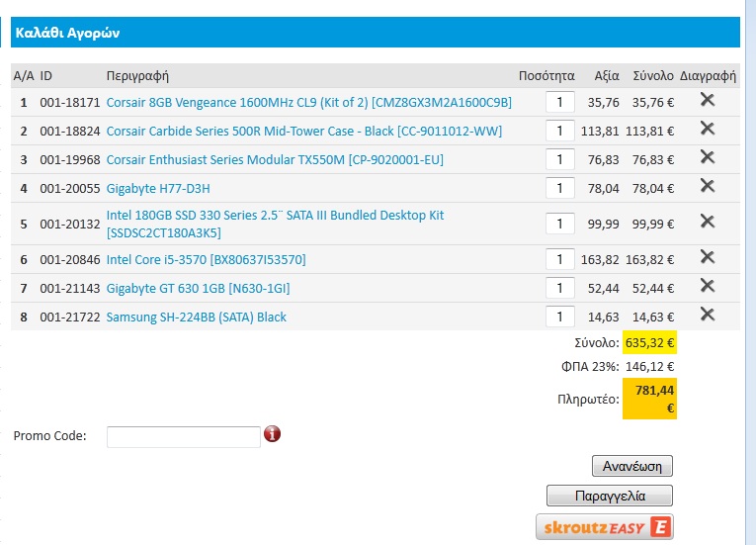Delete Samsung SH-224BB from cart

[708, 315]
